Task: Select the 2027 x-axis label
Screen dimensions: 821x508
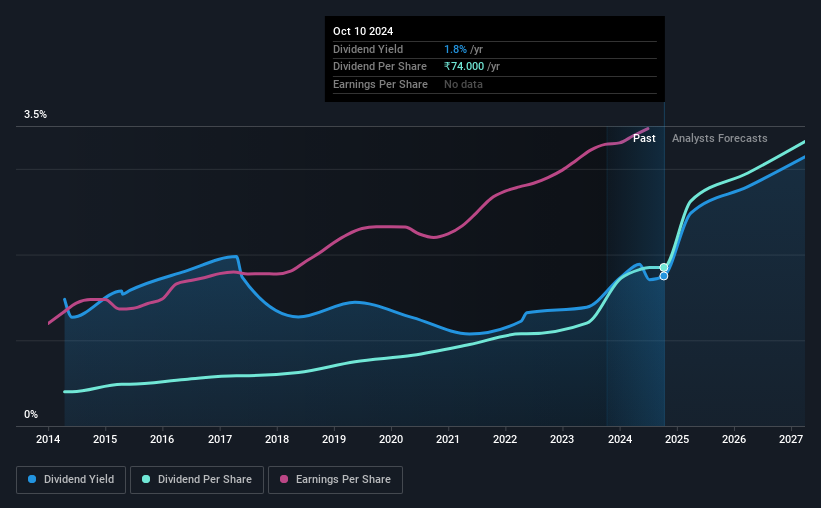Action: pos(791,439)
